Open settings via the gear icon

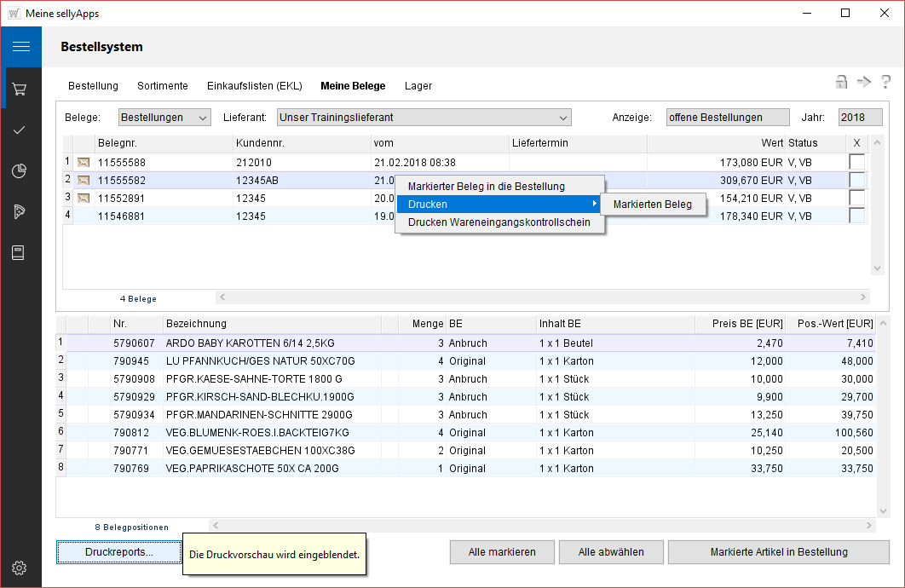[20, 568]
